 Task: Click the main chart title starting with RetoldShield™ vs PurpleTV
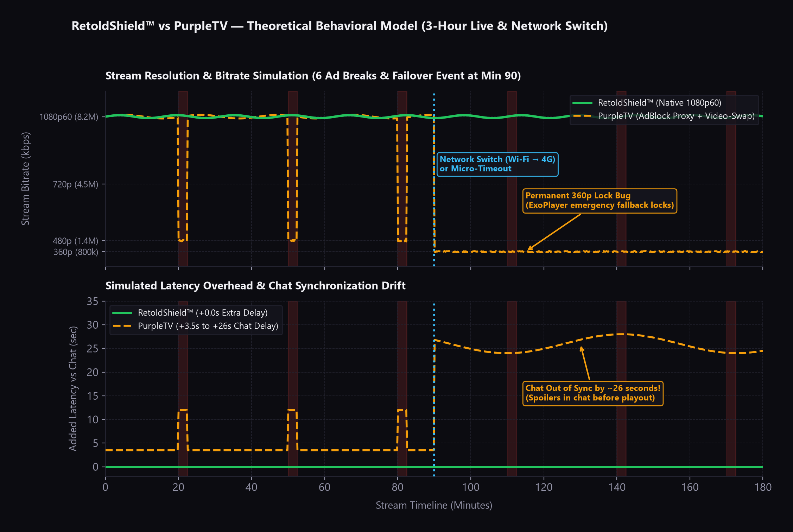[x=340, y=26]
